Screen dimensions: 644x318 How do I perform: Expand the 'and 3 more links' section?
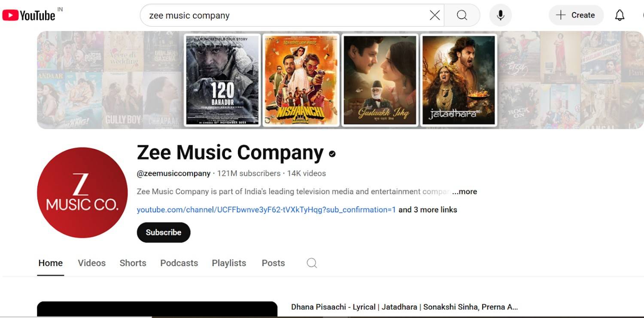[x=428, y=210]
